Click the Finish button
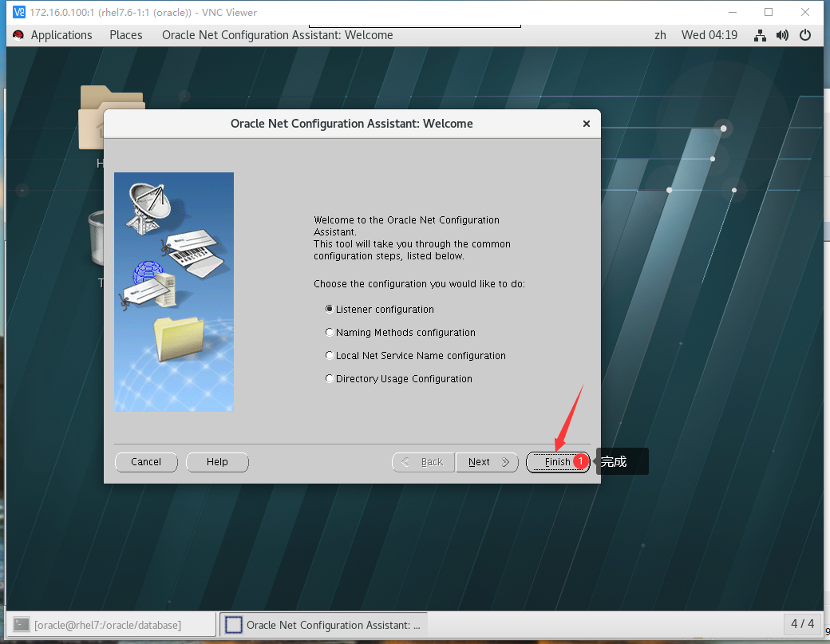 [x=557, y=462]
